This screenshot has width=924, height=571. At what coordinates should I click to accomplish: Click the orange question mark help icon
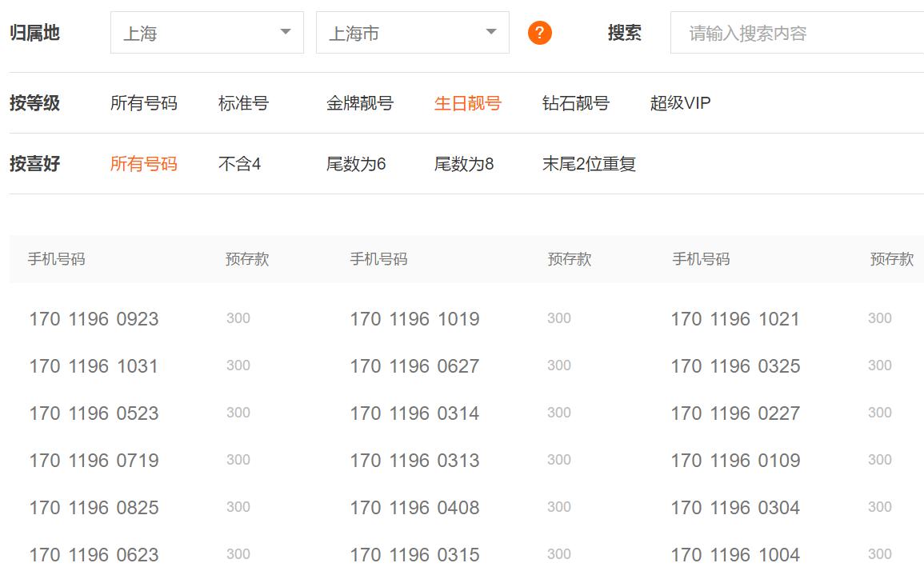[x=539, y=33]
